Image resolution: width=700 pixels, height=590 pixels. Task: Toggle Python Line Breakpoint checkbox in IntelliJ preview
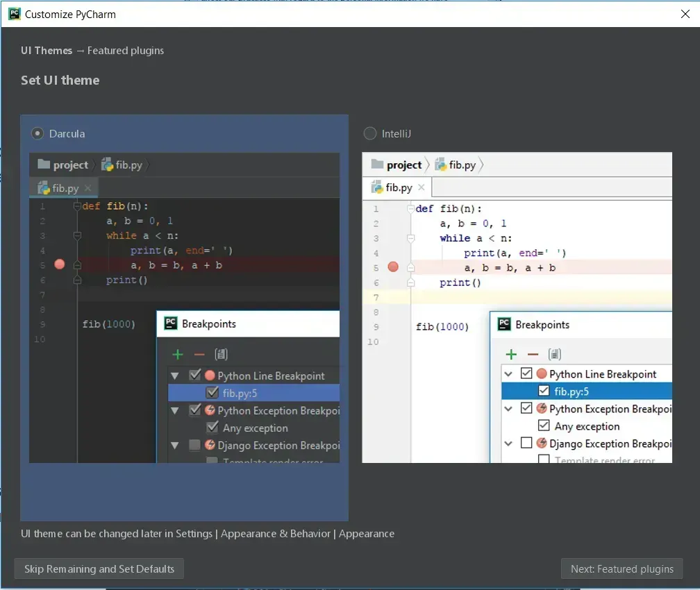click(526, 373)
